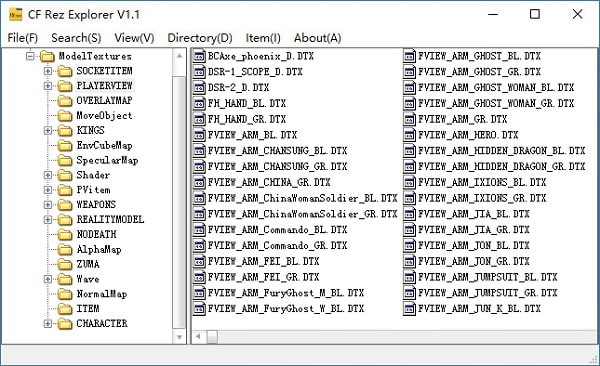The height and width of the screenshot is (366, 600).
Task: Click the SpecularMap folder icon
Action: pyautogui.click(x=65, y=160)
